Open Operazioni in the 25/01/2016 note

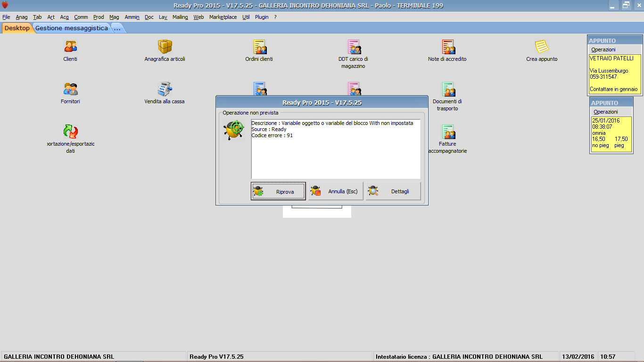pos(606,112)
